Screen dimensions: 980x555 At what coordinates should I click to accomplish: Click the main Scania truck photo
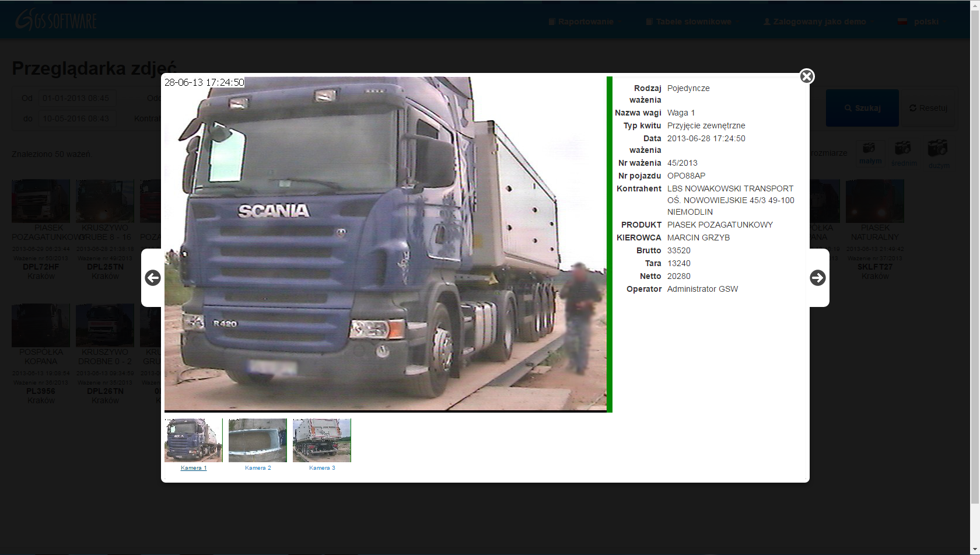click(385, 244)
